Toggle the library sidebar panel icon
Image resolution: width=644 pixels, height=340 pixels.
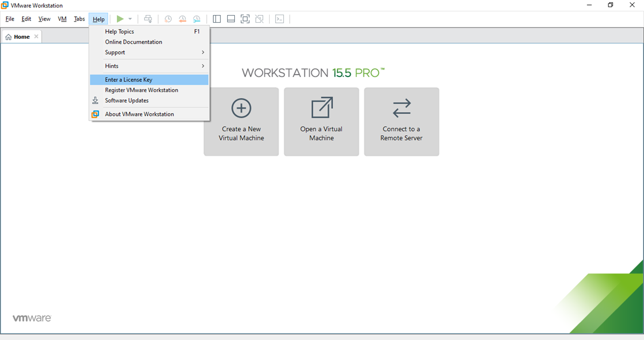tap(217, 19)
